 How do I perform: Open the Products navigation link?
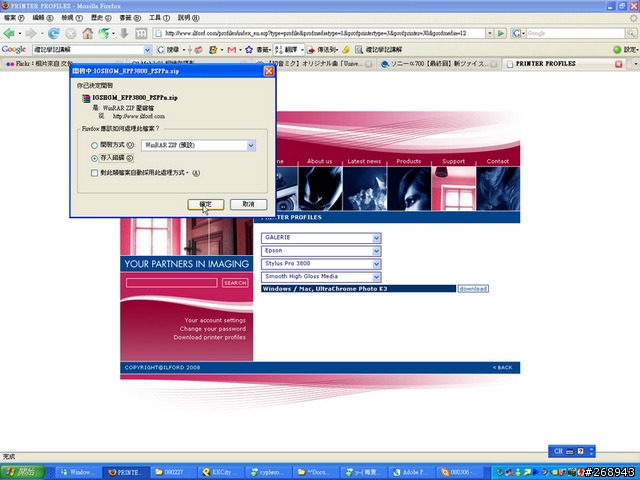[x=409, y=161]
